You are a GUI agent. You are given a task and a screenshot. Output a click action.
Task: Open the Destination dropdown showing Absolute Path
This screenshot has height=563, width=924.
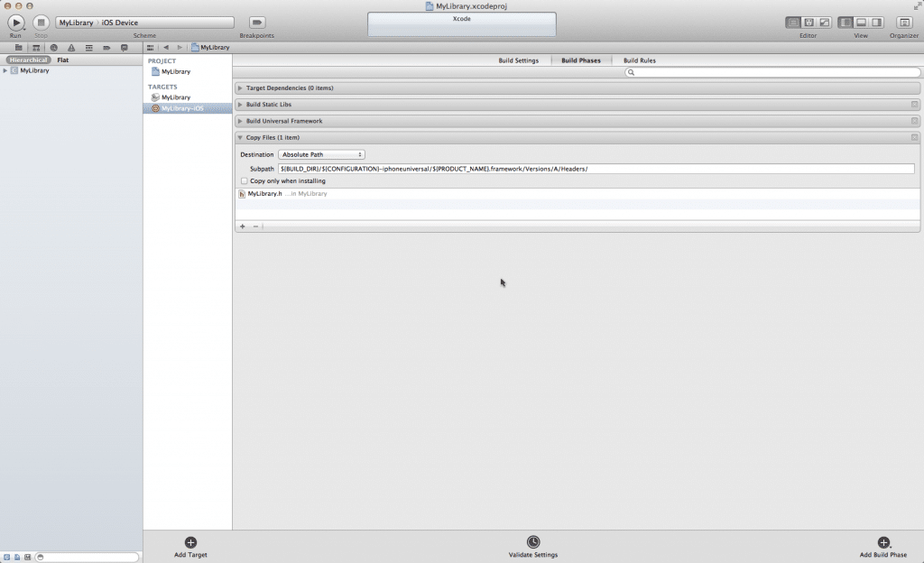coord(322,154)
